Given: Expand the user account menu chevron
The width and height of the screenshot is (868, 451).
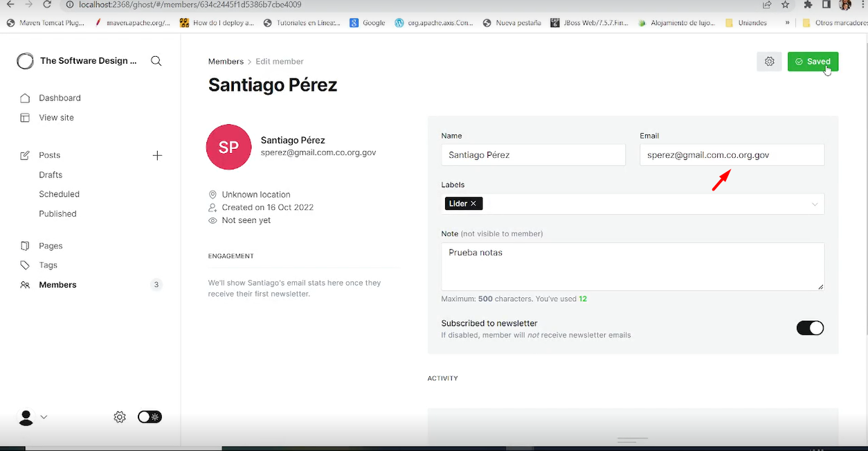Looking at the screenshot, I should pyautogui.click(x=44, y=417).
